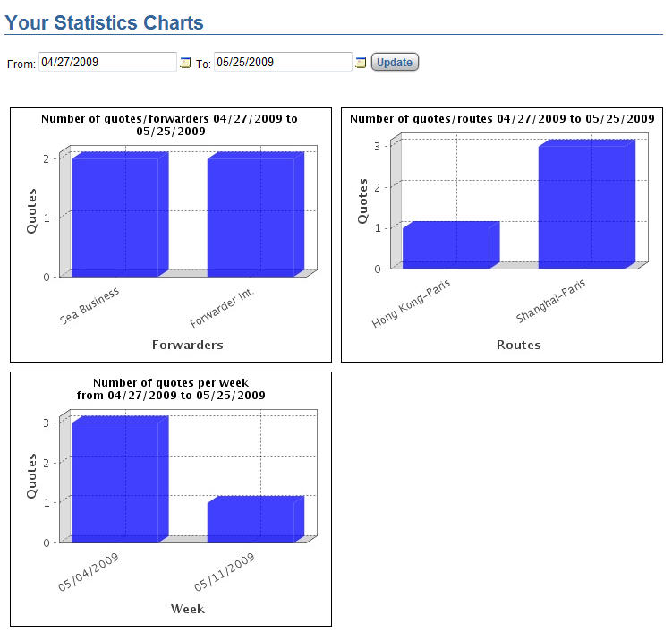Select the Hong Kong-Paris bar in routes chart
This screenshot has height=632, width=672.
point(447,246)
